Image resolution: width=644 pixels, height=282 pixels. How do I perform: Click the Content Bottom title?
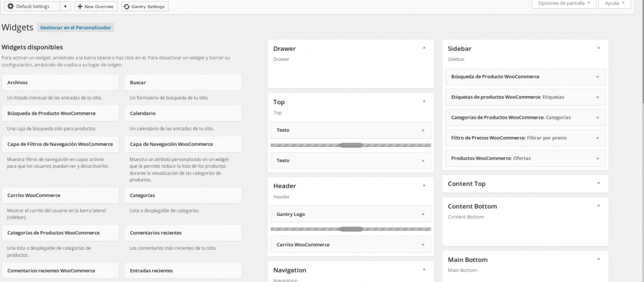point(472,206)
